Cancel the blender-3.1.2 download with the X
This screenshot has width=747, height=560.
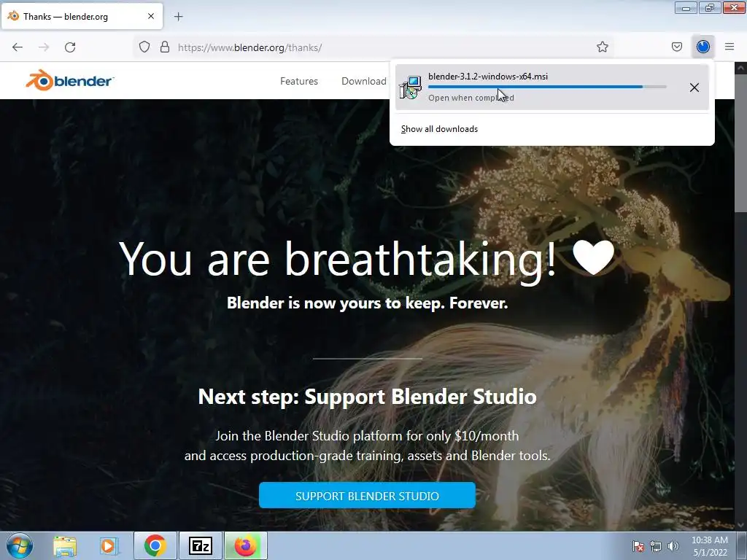[x=694, y=87]
